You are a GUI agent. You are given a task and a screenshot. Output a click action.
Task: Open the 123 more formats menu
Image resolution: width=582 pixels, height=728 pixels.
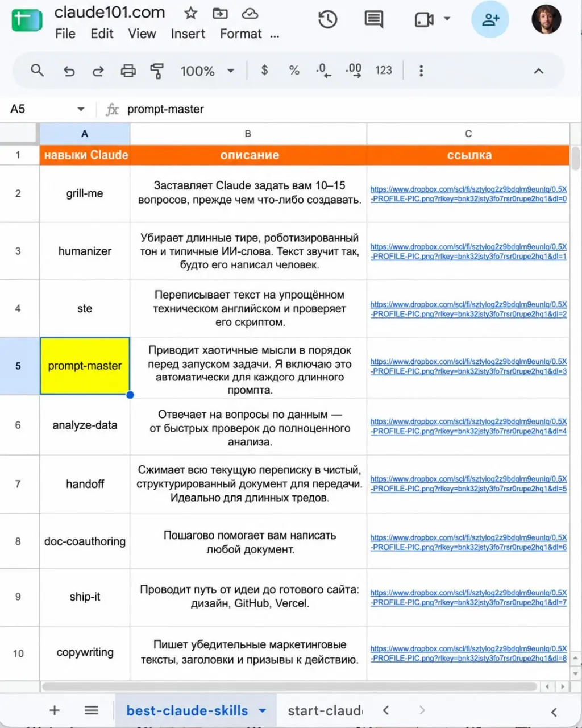point(384,71)
